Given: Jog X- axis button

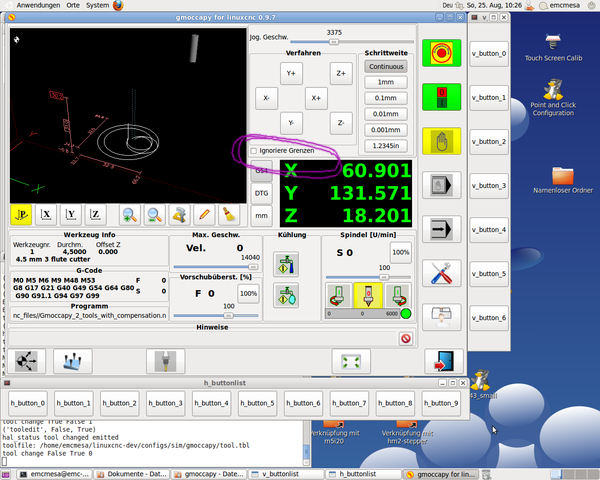Looking at the screenshot, I should [266, 98].
